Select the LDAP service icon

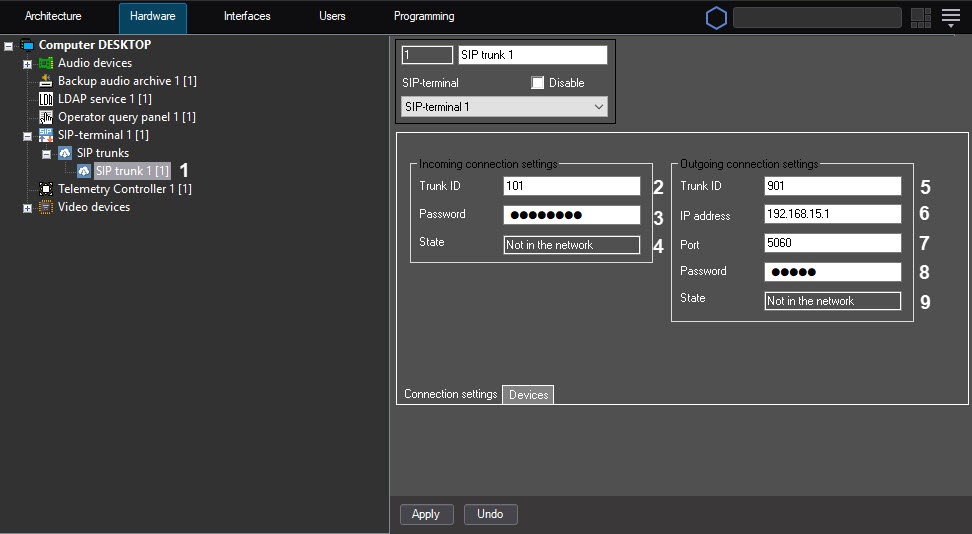pyautogui.click(x=46, y=99)
